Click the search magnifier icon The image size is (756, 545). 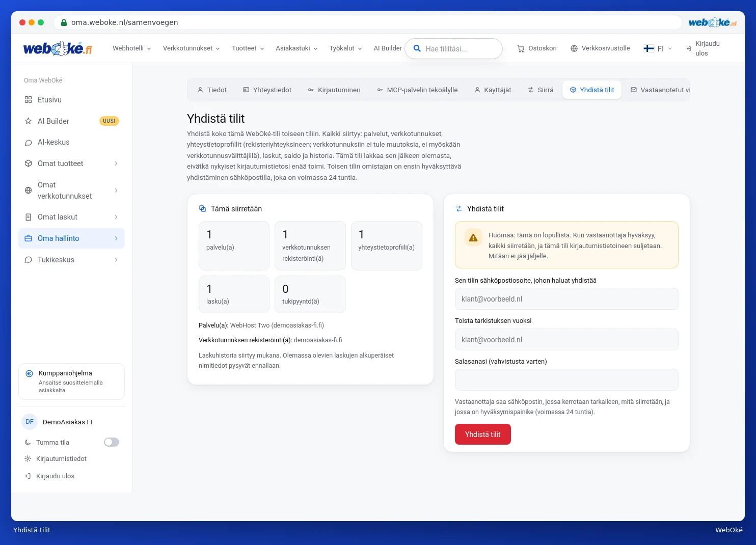pos(417,48)
